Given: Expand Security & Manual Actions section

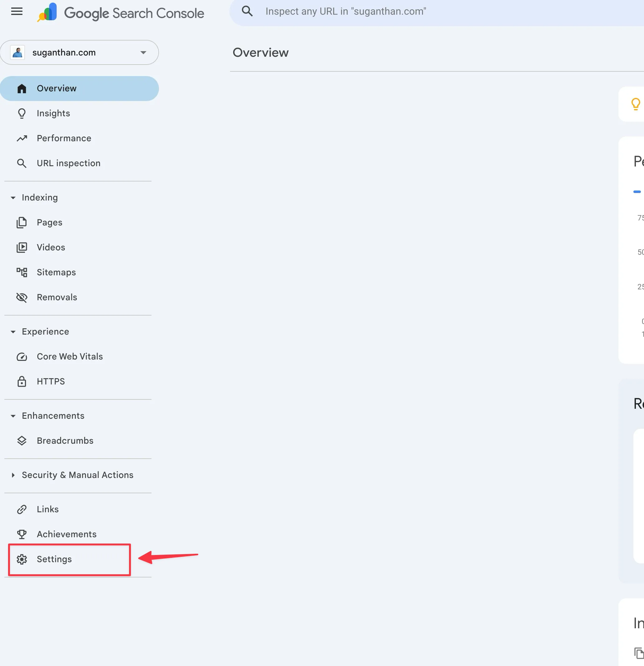Looking at the screenshot, I should click(13, 475).
